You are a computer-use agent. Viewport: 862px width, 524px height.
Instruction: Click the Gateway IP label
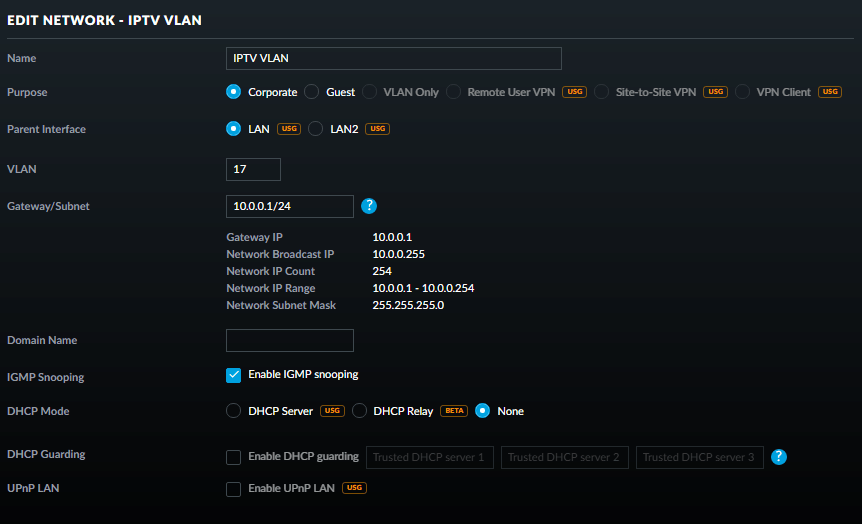click(x=254, y=237)
